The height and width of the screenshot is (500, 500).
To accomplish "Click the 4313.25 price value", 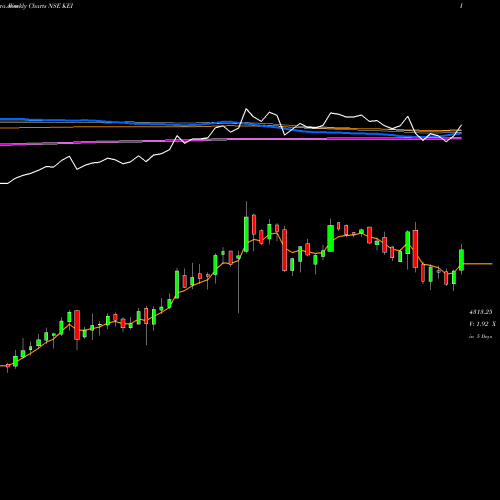I will (x=480, y=312).
